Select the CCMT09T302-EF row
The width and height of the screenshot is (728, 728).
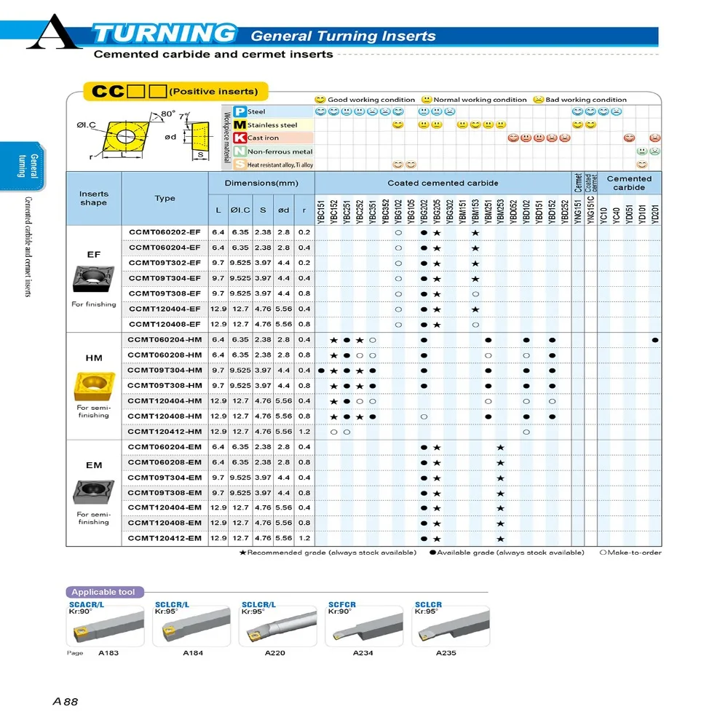coord(392,264)
